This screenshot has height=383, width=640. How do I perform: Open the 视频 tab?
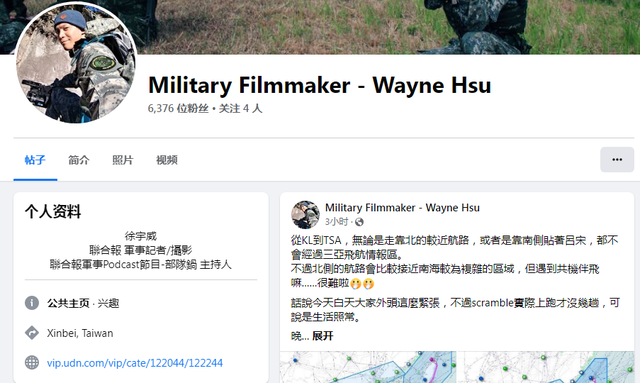click(167, 160)
